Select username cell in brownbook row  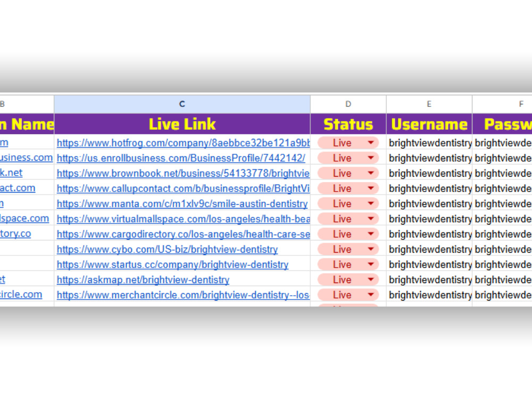[429, 173]
